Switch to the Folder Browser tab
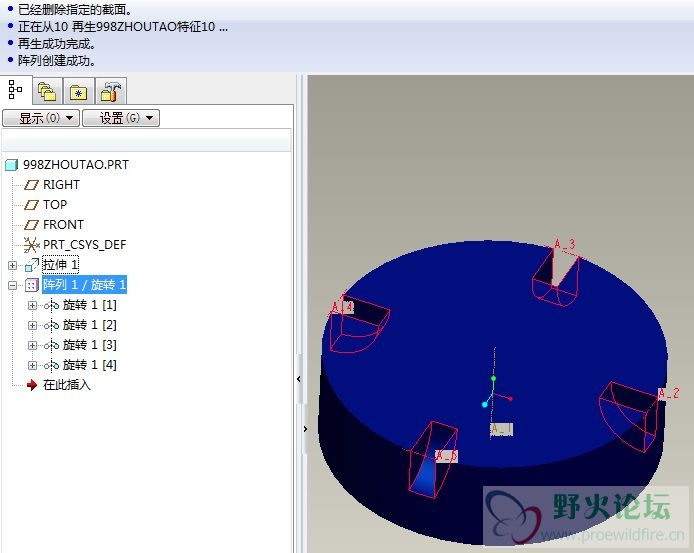 [47, 92]
